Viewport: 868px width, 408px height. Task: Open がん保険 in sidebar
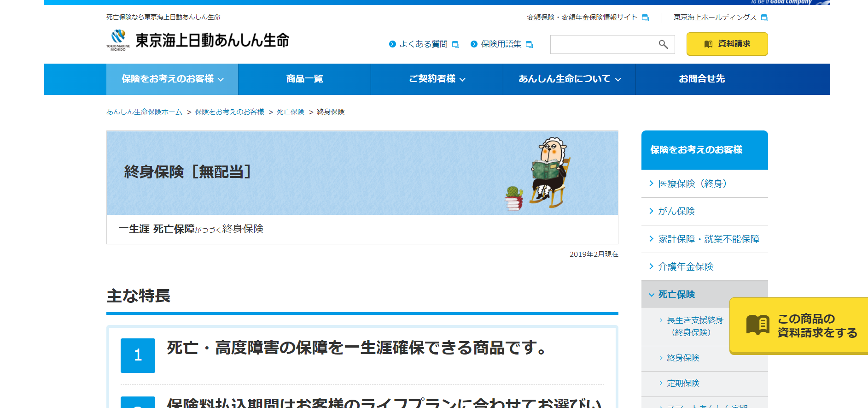coord(705,211)
